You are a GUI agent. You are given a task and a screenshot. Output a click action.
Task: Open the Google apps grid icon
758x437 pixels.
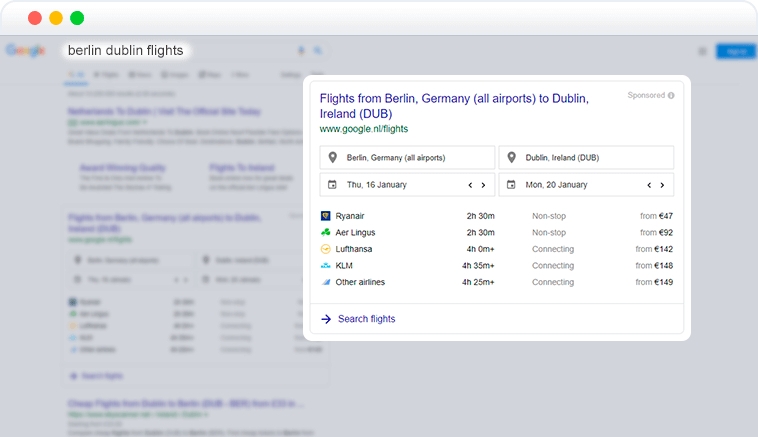[x=702, y=51]
